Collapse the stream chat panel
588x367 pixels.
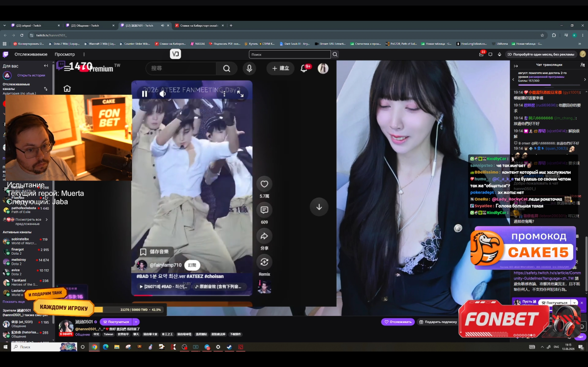click(516, 66)
